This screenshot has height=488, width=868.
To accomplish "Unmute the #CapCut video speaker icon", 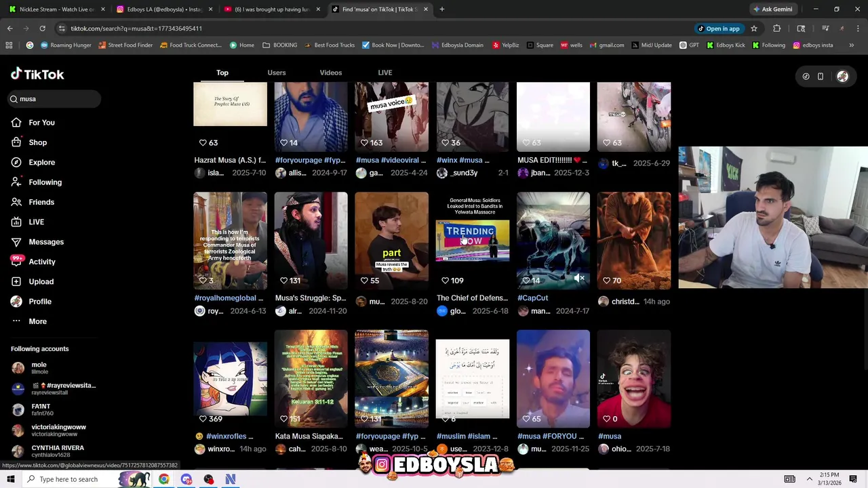I will click(579, 279).
